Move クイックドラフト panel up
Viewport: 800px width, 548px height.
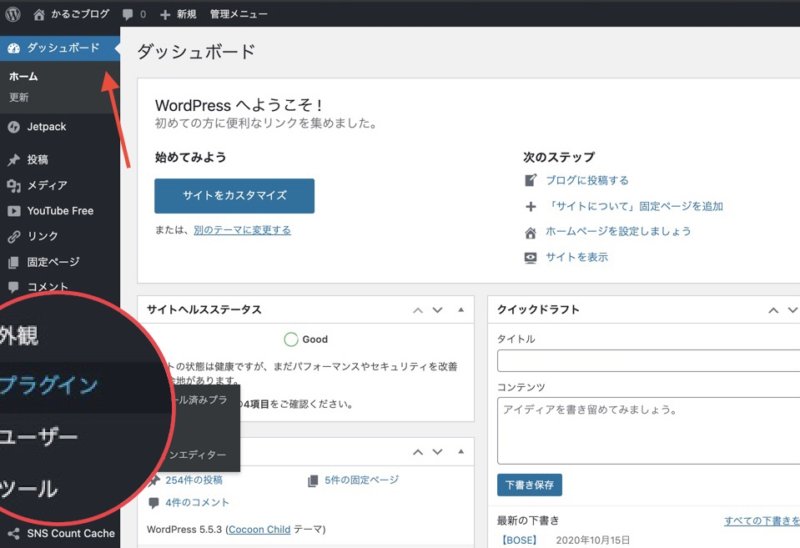point(773,310)
